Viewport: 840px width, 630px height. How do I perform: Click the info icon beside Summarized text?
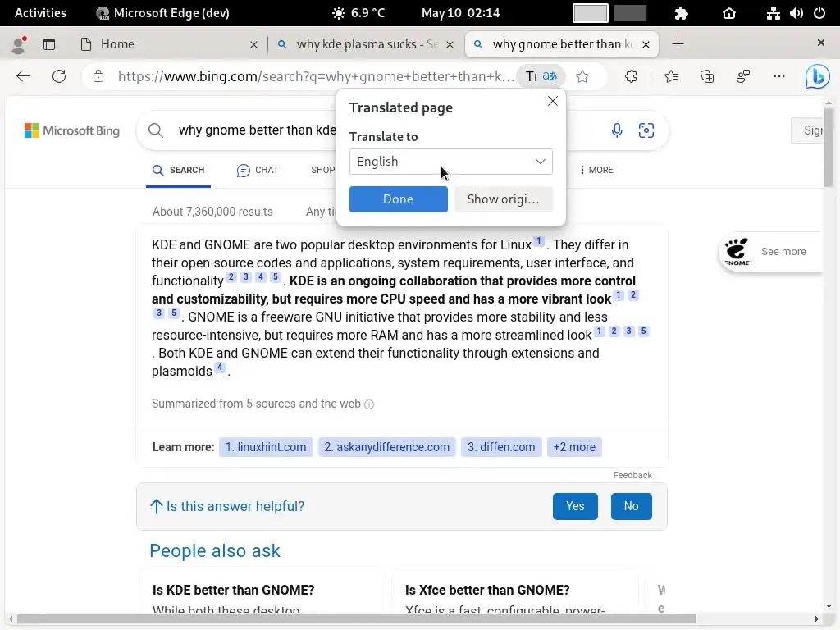pos(369,404)
